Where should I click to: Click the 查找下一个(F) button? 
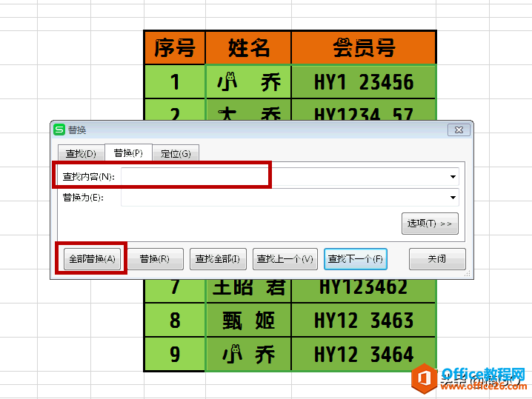(x=355, y=259)
